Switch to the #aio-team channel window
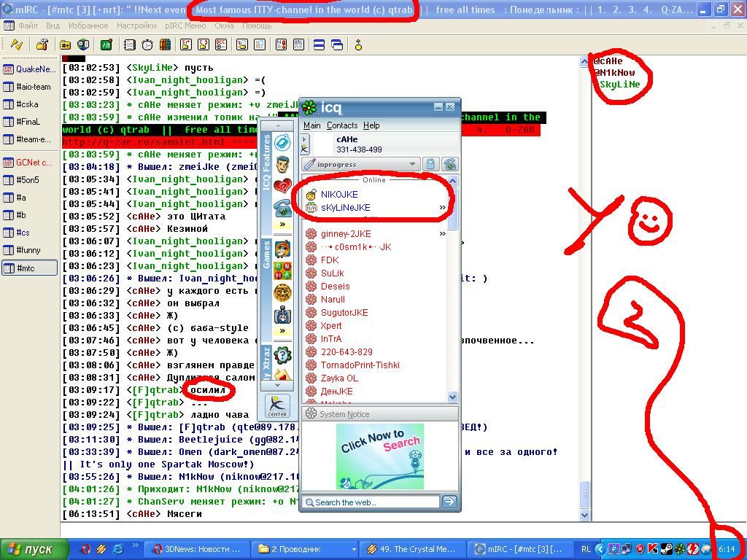The image size is (747, 560). pos(29,87)
